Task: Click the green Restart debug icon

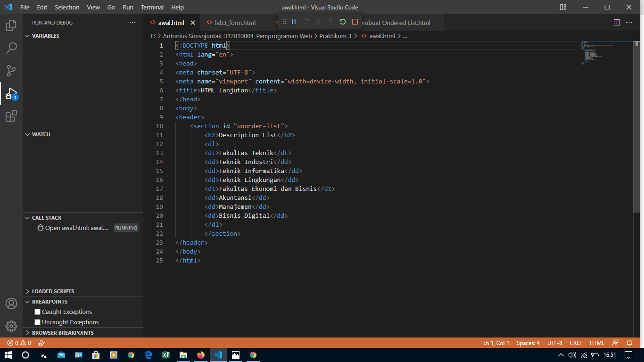Action: (342, 22)
